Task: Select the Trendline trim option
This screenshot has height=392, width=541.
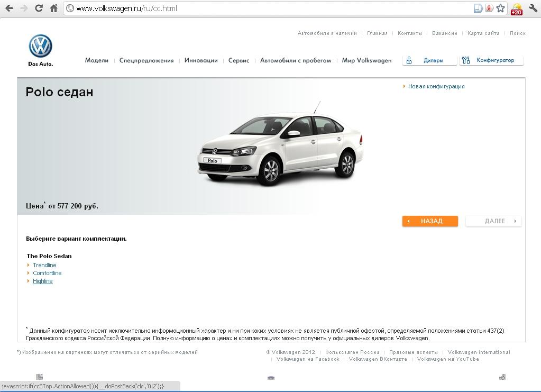Action: point(44,265)
